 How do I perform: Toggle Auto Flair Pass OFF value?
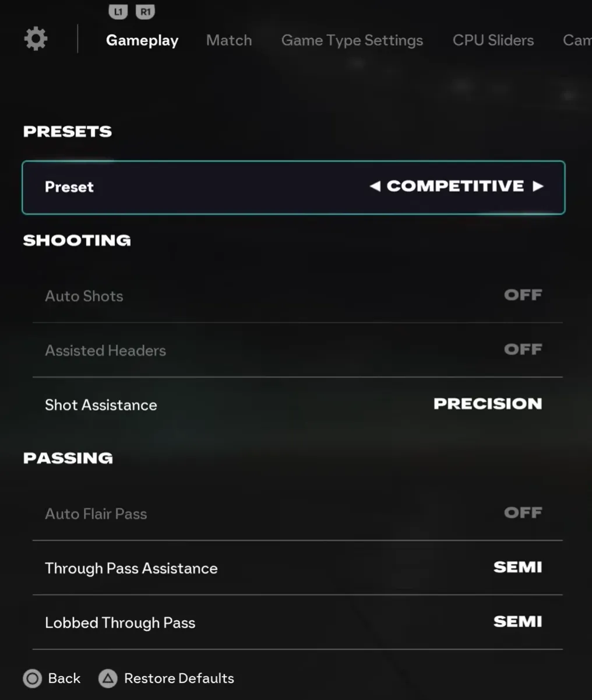coord(523,513)
